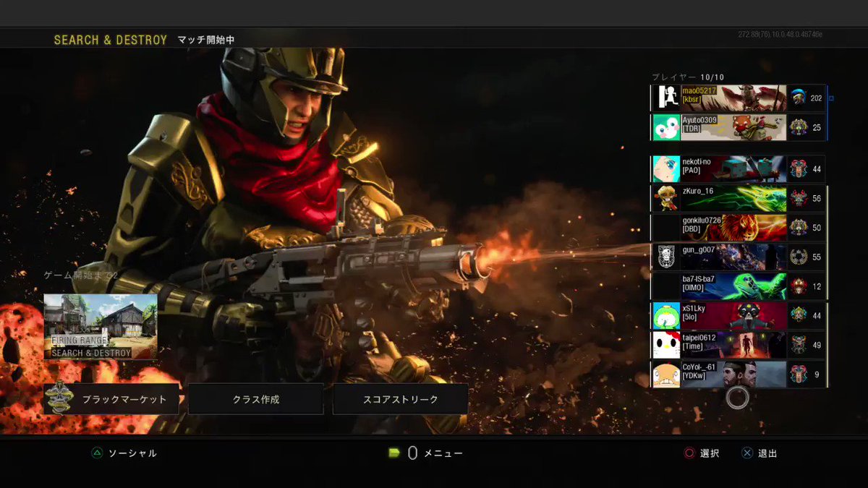Select gonkilu0726's lion calling card
Image resolution: width=868 pixels, height=488 pixels.
pos(733,228)
